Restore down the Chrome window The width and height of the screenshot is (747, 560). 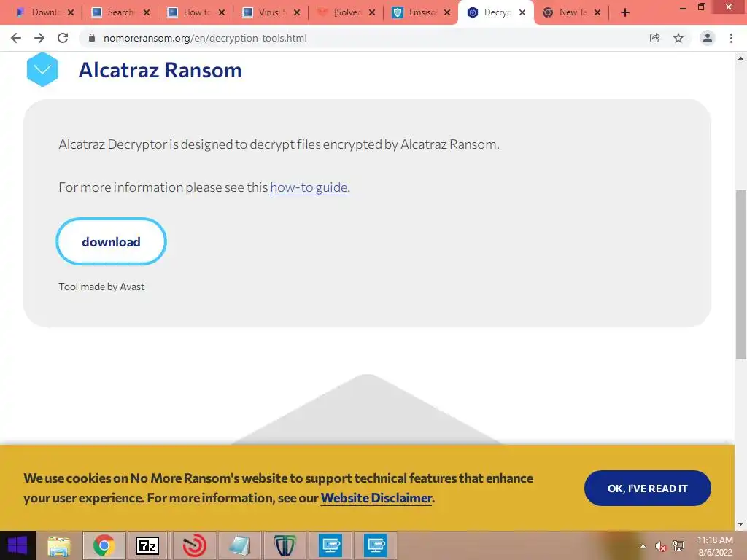701,7
